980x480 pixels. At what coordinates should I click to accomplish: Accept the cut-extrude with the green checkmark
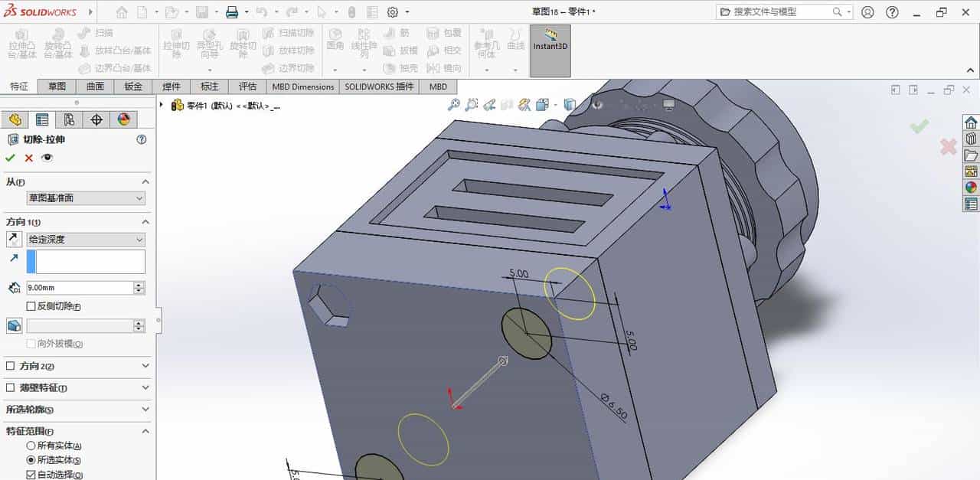[10, 158]
